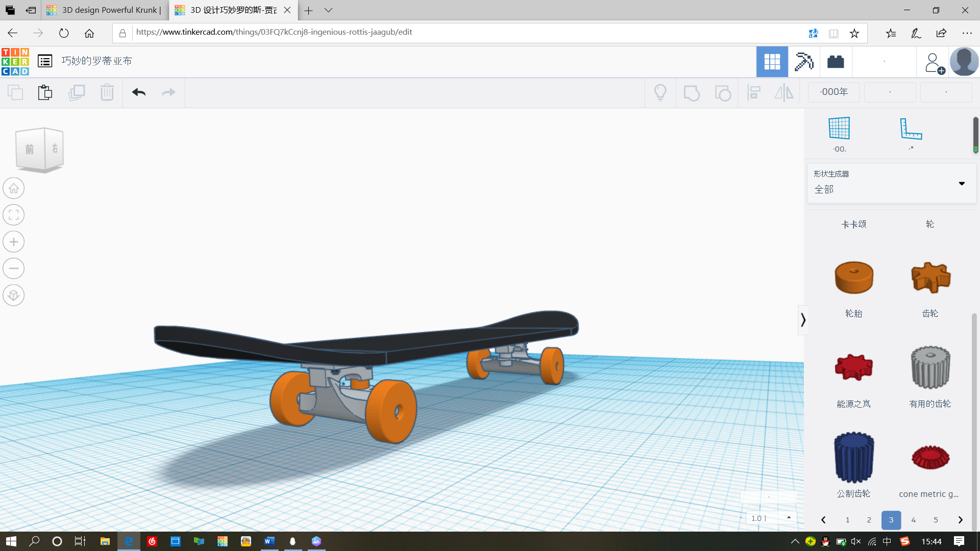Screen dimensions: 980x551
Task: Select the orange gear shape
Action: (930, 278)
